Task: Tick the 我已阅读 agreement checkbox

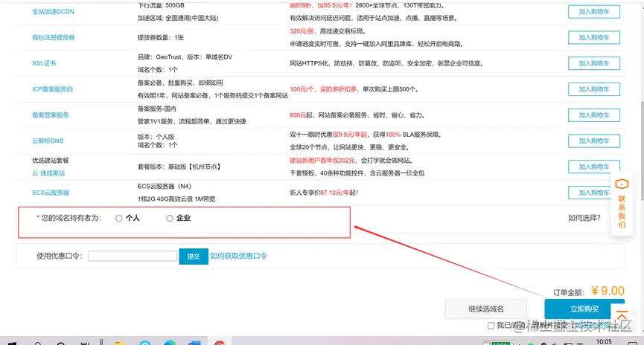Action: pos(491,326)
